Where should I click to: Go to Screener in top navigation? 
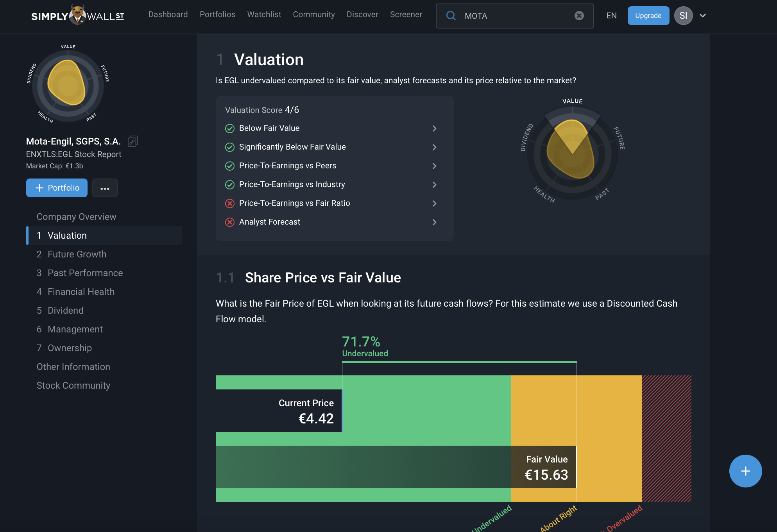406,14
